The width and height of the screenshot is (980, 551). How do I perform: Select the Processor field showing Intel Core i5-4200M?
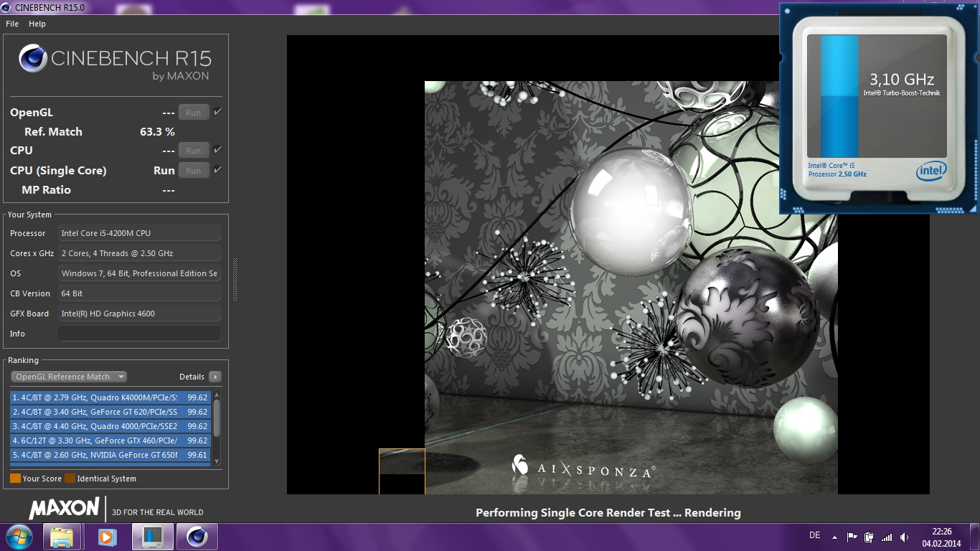point(139,233)
